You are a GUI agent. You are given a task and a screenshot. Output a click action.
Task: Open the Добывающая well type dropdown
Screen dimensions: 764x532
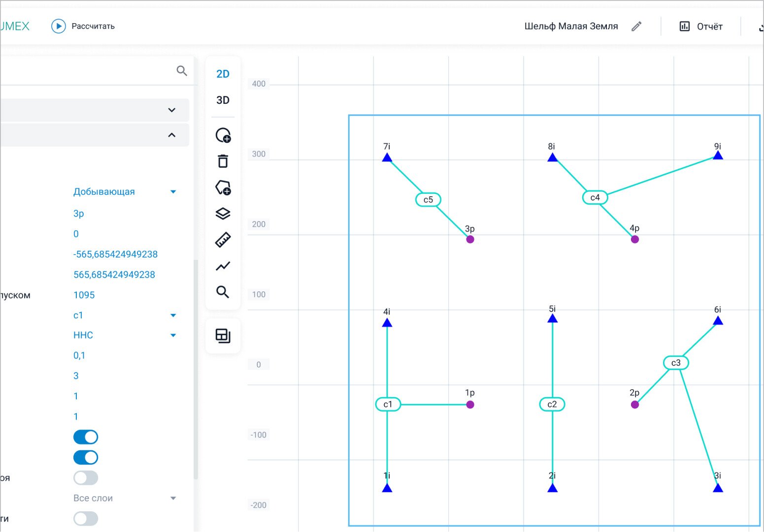pos(124,192)
